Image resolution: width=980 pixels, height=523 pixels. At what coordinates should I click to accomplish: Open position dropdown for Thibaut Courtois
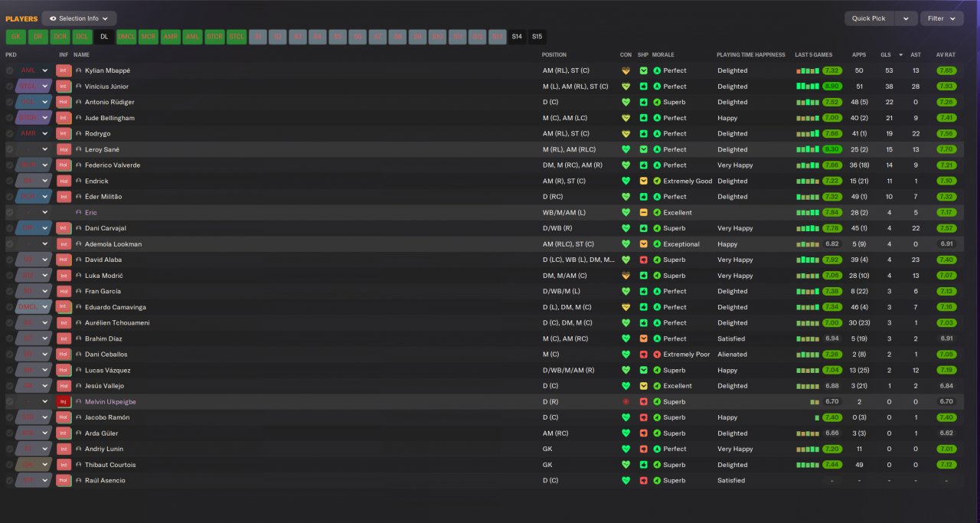[x=45, y=465]
